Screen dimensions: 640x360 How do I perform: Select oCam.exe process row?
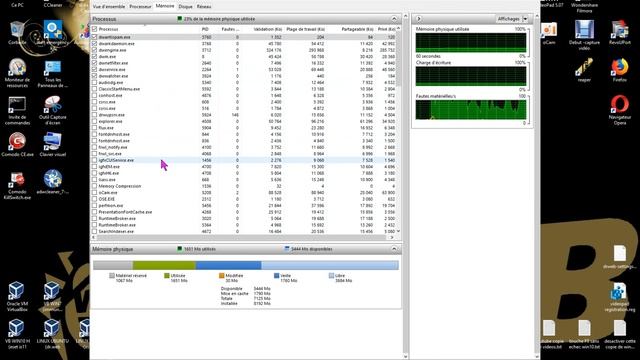tap(243, 193)
